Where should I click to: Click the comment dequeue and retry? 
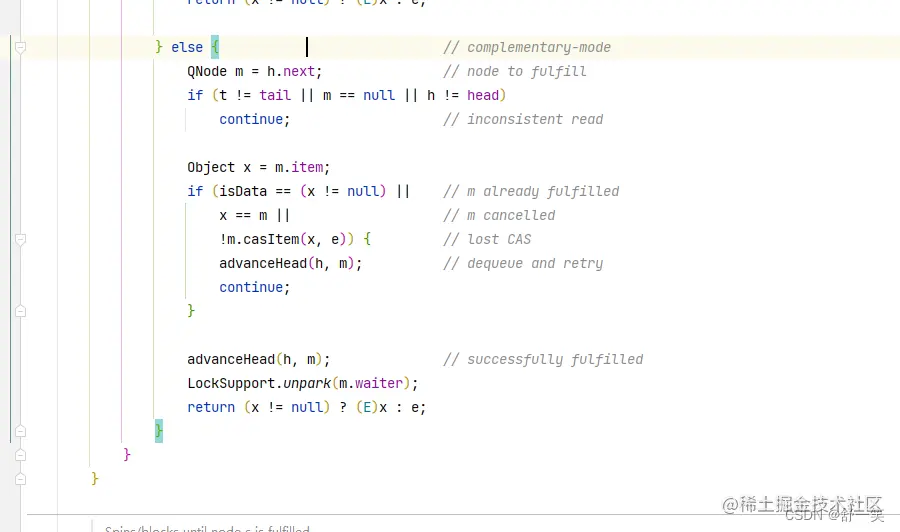coord(523,263)
